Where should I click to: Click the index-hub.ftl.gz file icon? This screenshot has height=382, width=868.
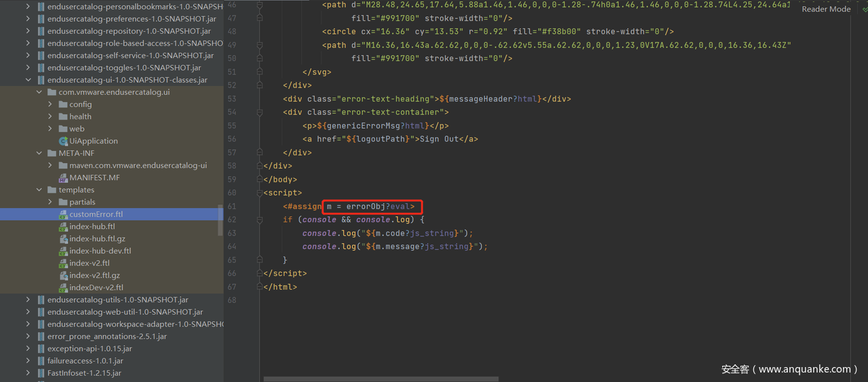(63, 238)
